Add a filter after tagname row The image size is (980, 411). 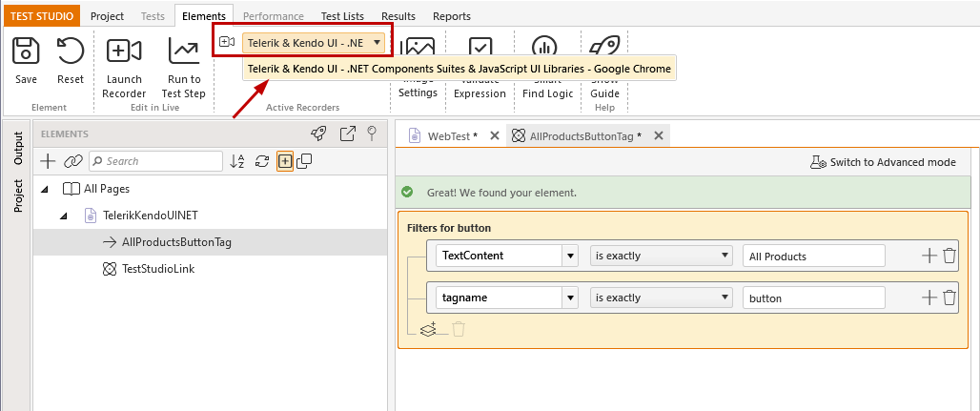click(929, 298)
